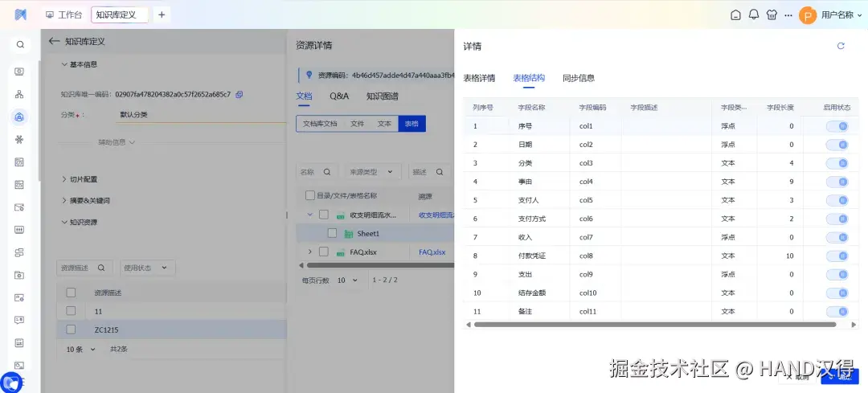Click the file icon beside FAQ.xlsx
868x393 pixels.
coord(341,252)
